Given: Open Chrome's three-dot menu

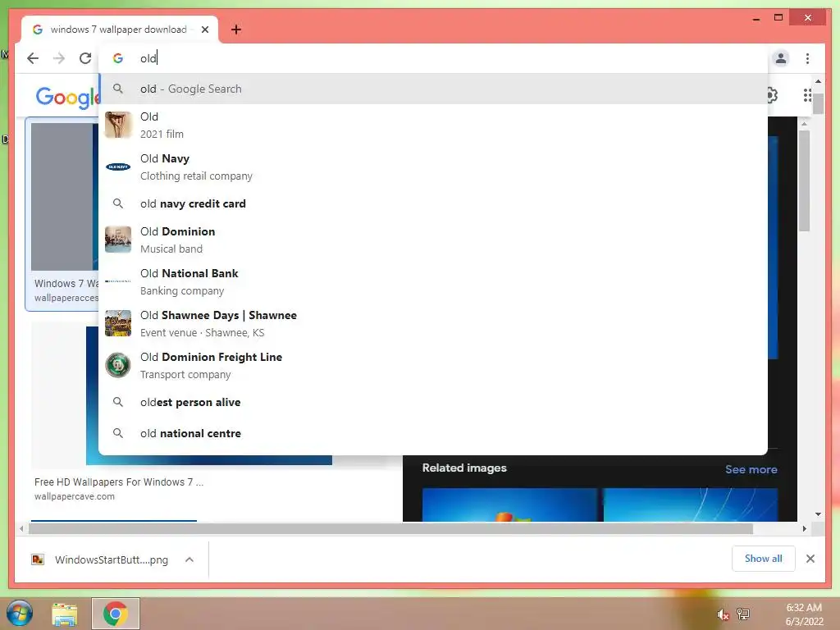Looking at the screenshot, I should (807, 58).
